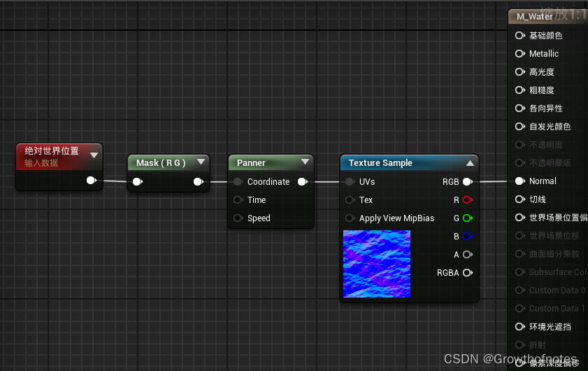Click the disabled 折射 pin
Screen dimensions: 588x371
click(x=519, y=344)
